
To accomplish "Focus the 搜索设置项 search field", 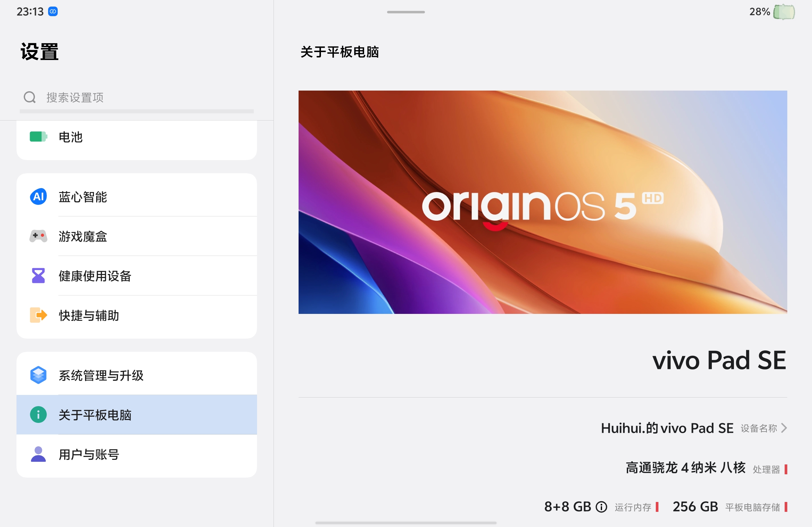I will click(136, 97).
